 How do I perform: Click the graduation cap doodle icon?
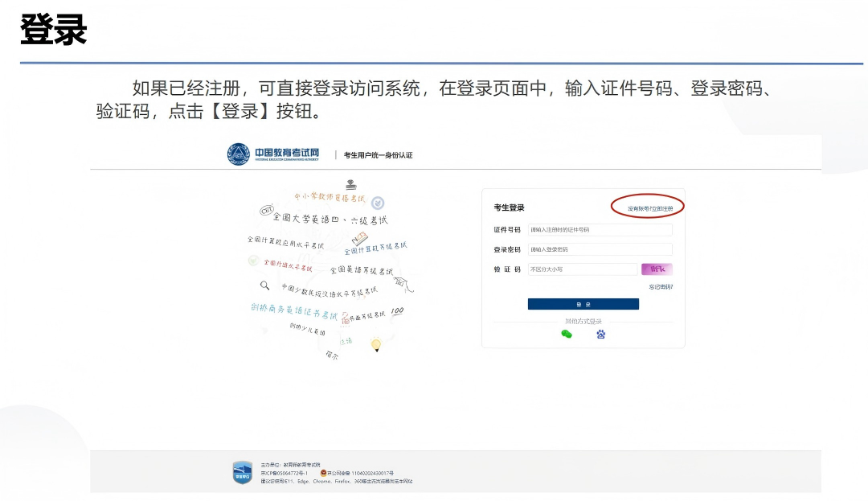(350, 184)
